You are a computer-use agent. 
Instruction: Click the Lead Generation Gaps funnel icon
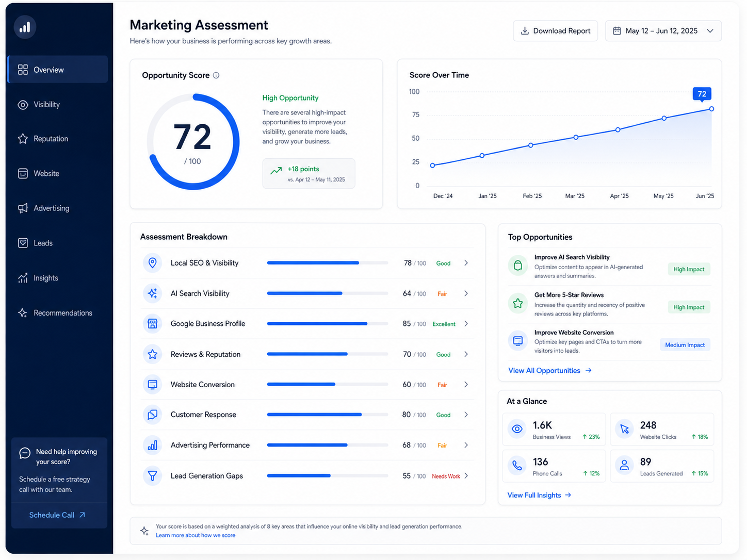[153, 475]
